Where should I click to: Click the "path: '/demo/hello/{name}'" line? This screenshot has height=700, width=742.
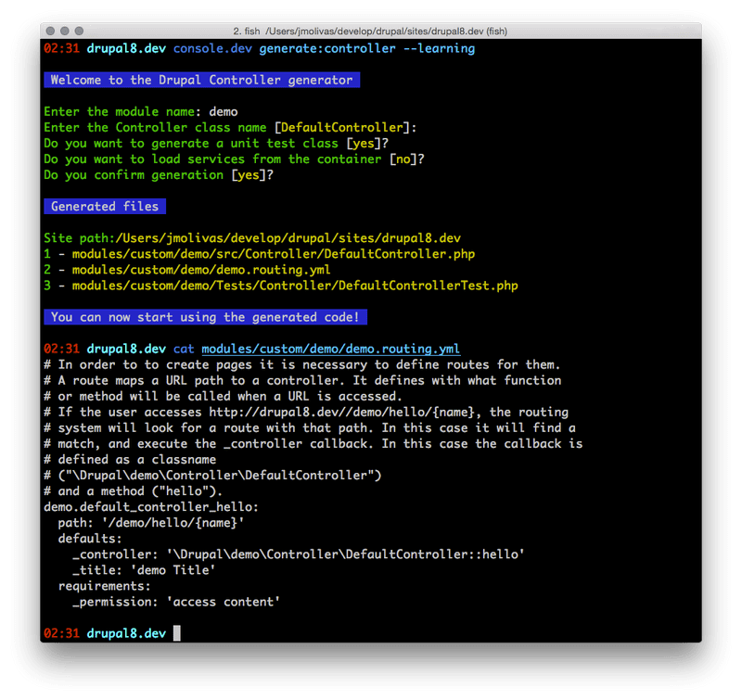point(151,523)
